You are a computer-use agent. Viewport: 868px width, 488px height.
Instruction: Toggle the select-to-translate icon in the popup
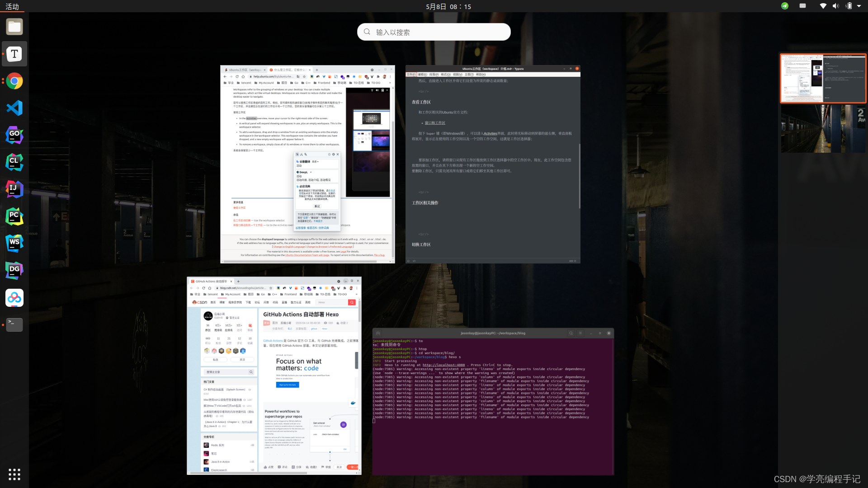point(297,154)
